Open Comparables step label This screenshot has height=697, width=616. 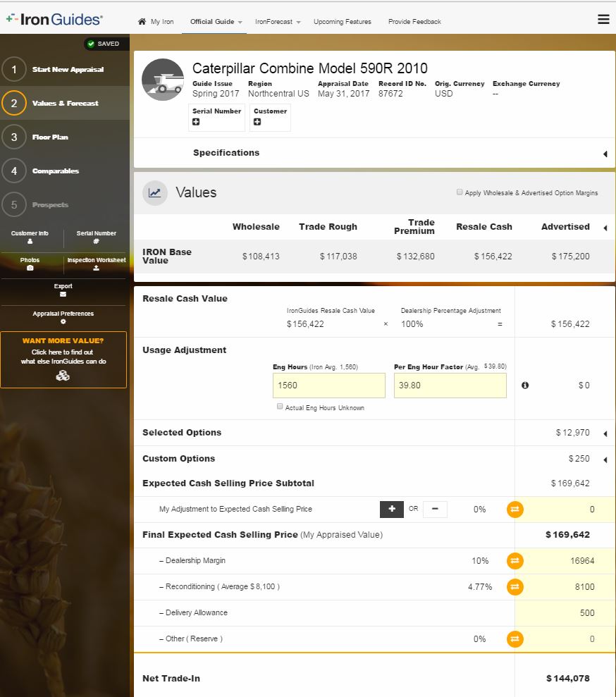click(56, 171)
